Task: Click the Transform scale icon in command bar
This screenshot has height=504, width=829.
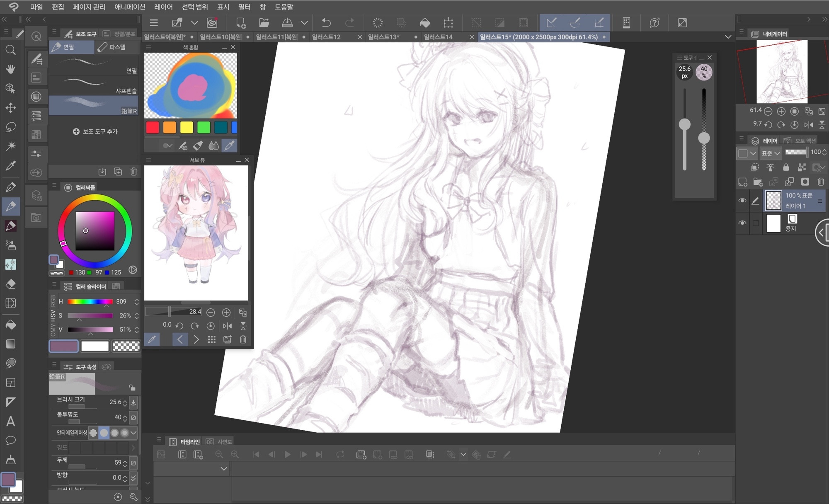Action: point(448,23)
